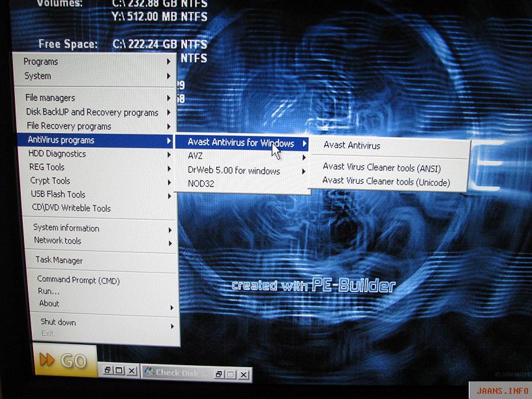Close the Check Disk taskbar window
The height and width of the screenshot is (399, 532).
click(x=243, y=375)
